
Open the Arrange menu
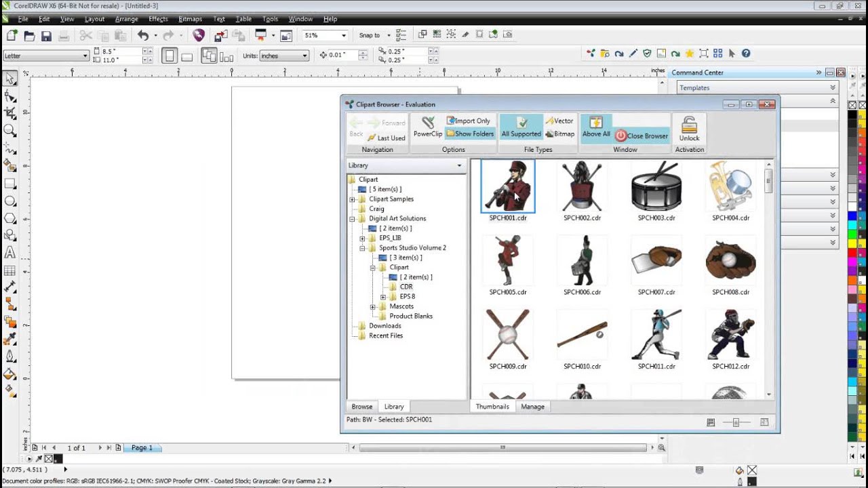click(126, 19)
